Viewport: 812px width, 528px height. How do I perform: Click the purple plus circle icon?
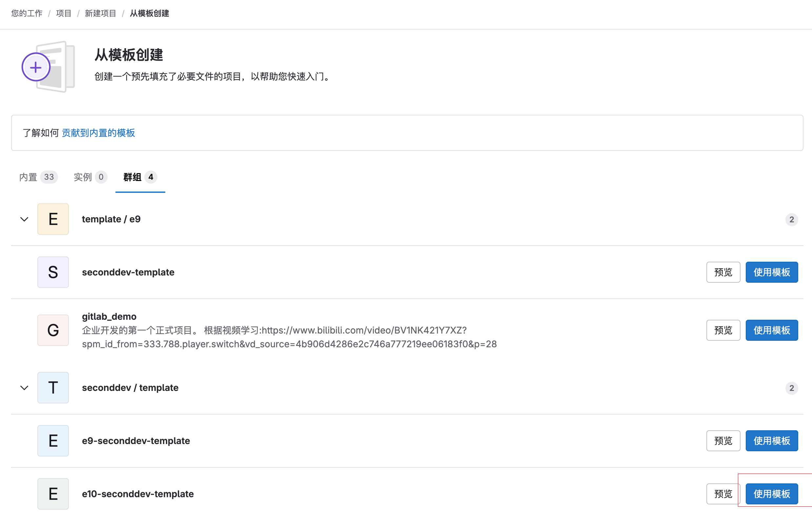point(35,67)
